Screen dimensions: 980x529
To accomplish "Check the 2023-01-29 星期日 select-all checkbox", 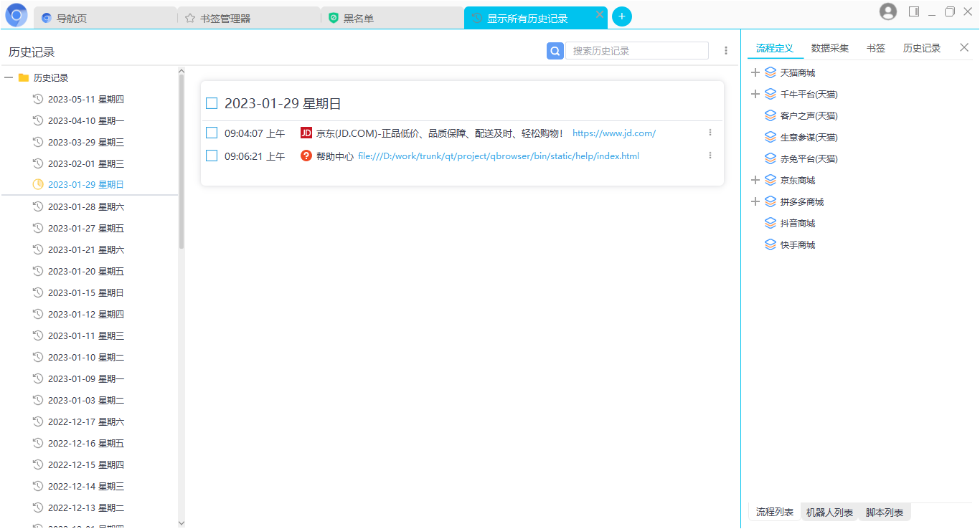I will 212,103.
